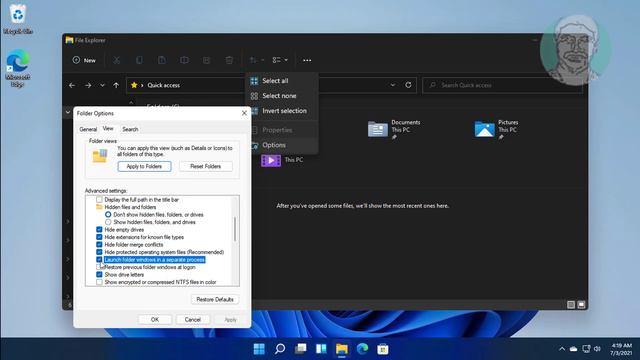Click Restore Defaults button
This screenshot has width=640, height=360.
point(215,300)
